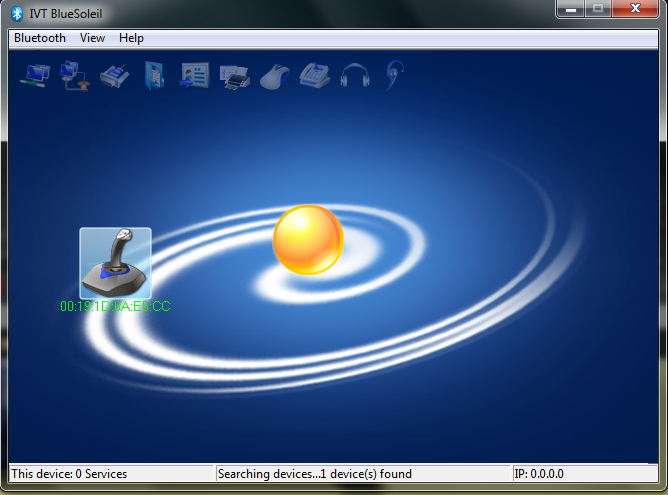Image resolution: width=668 pixels, height=495 pixels.
Task: Open the Bluetooth menu
Action: coord(40,38)
